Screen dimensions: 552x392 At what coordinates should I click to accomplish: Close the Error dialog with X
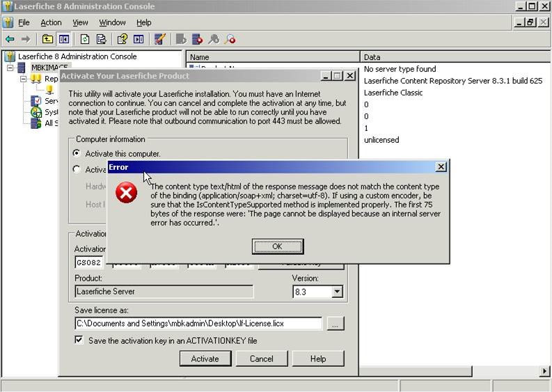pyautogui.click(x=441, y=167)
